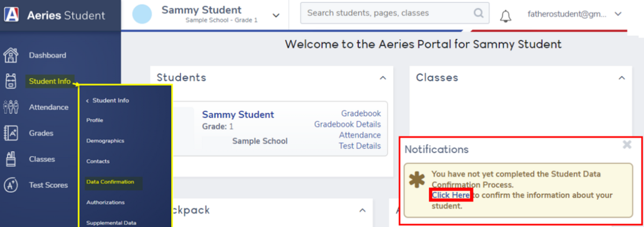Close the Notifications popup

coord(626,145)
